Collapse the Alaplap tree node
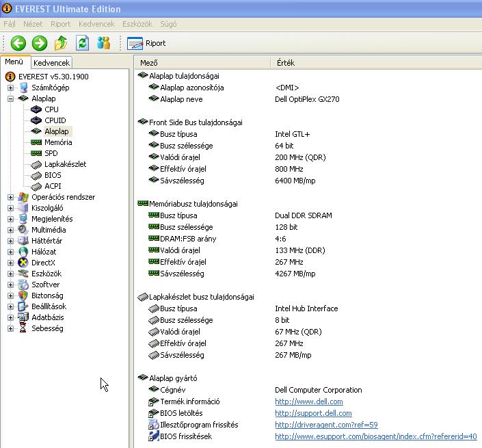Screen dimensions: 482x448 click(10, 98)
